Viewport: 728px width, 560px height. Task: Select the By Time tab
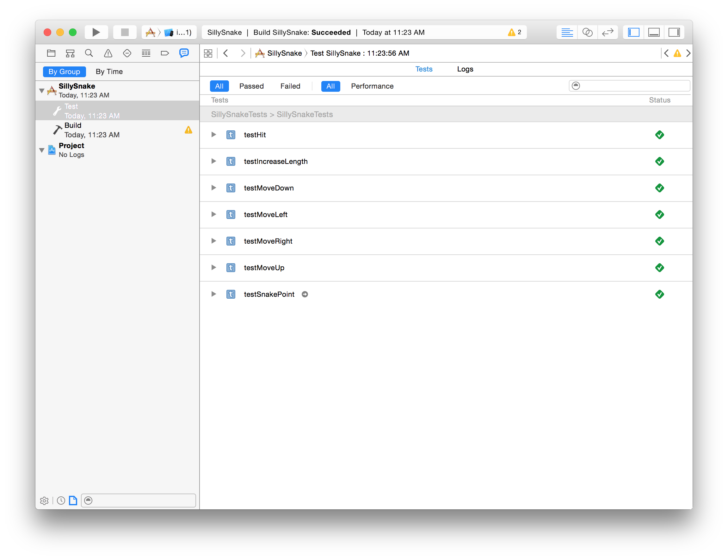click(109, 72)
